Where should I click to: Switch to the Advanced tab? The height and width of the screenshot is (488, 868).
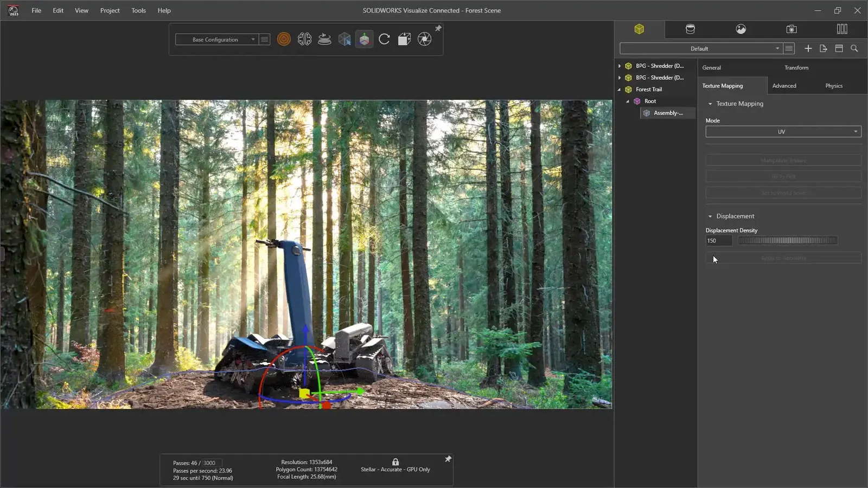784,86
